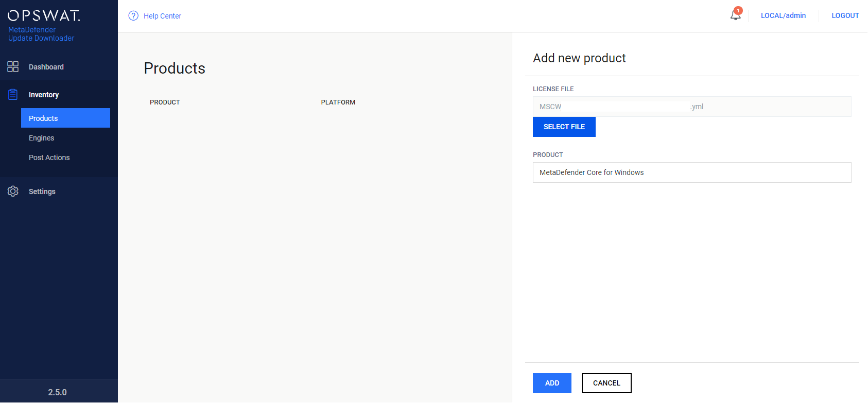Open the Dashboard grid icon

13,66
